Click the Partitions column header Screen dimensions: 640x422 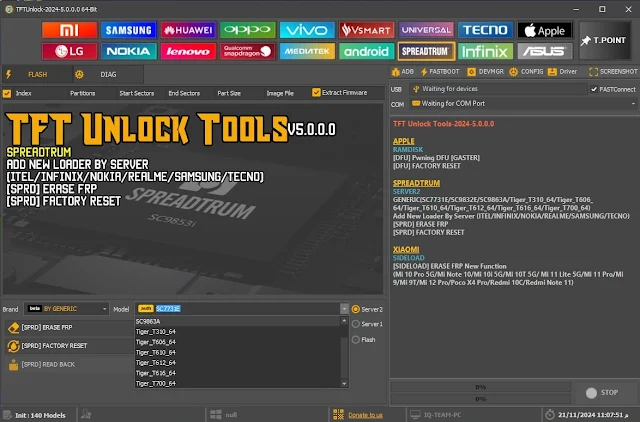[82, 93]
